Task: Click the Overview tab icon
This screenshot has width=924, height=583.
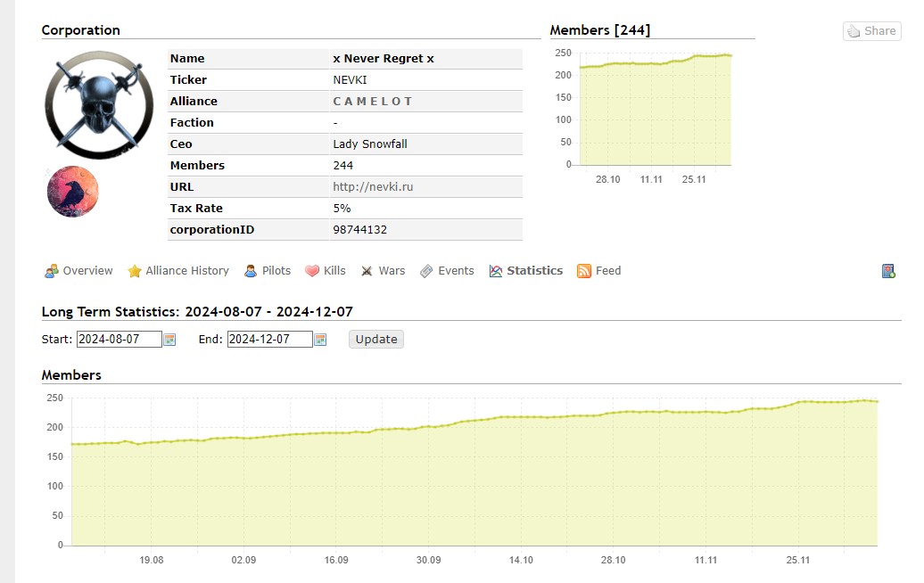Action: click(x=51, y=271)
